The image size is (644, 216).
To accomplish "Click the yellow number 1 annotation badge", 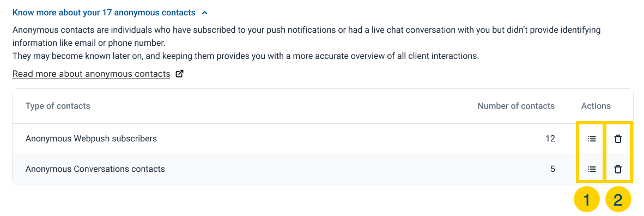I will tap(586, 200).
